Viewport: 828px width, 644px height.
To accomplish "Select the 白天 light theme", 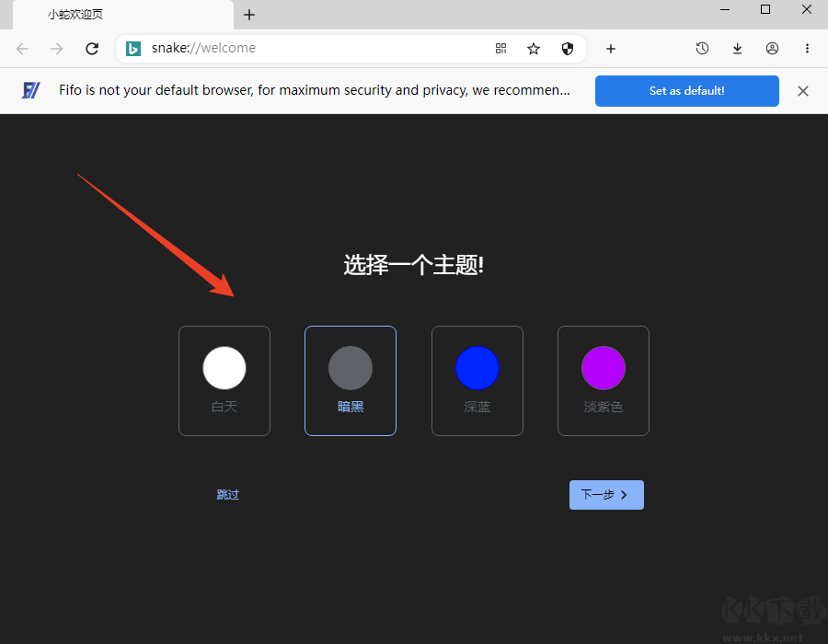I will click(224, 367).
